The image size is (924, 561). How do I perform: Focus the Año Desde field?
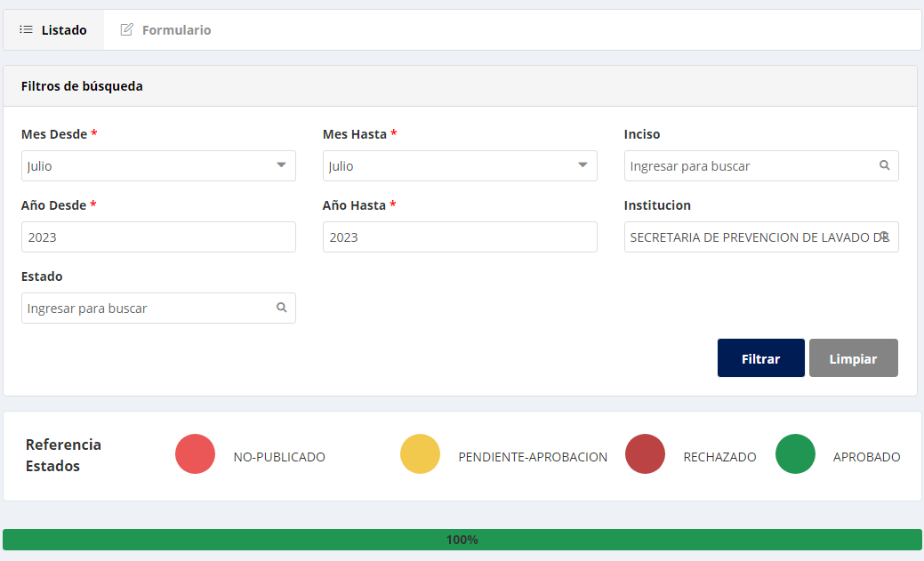(x=158, y=236)
